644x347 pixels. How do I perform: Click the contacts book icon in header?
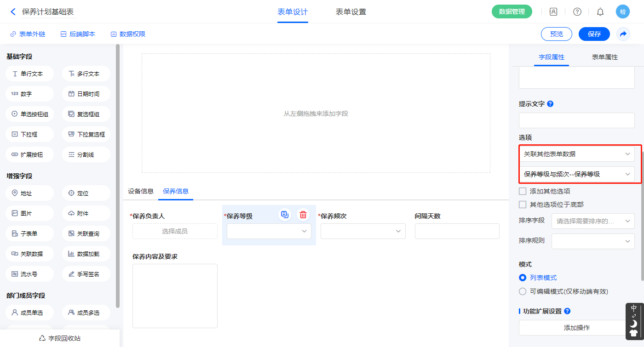point(553,12)
